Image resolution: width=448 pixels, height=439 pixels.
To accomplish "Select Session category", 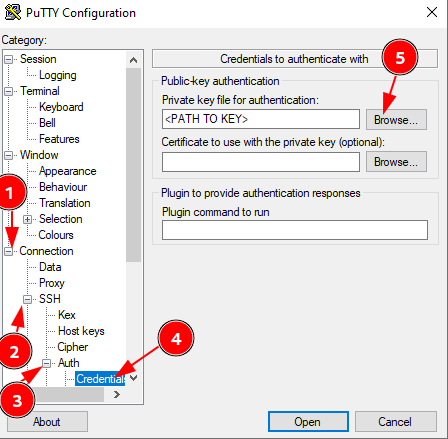I will (38, 59).
